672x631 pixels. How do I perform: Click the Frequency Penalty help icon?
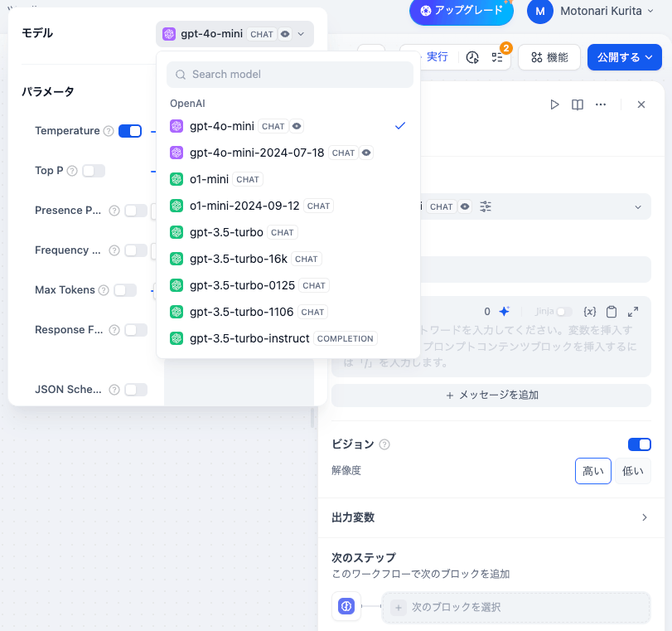pyautogui.click(x=114, y=250)
